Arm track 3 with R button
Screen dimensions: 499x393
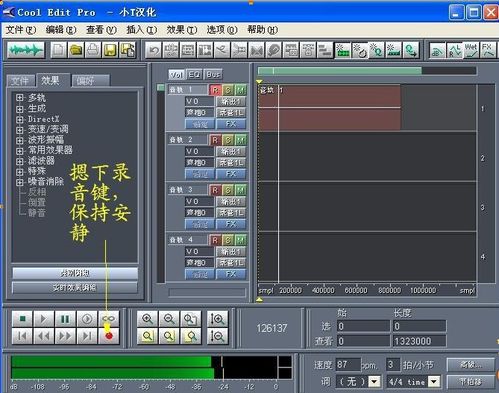point(215,190)
